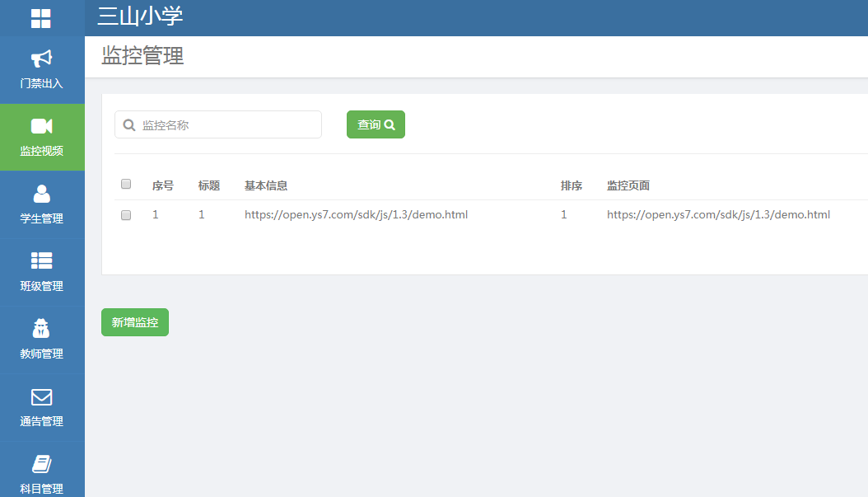Click the 三山小学 title in header

coord(140,16)
